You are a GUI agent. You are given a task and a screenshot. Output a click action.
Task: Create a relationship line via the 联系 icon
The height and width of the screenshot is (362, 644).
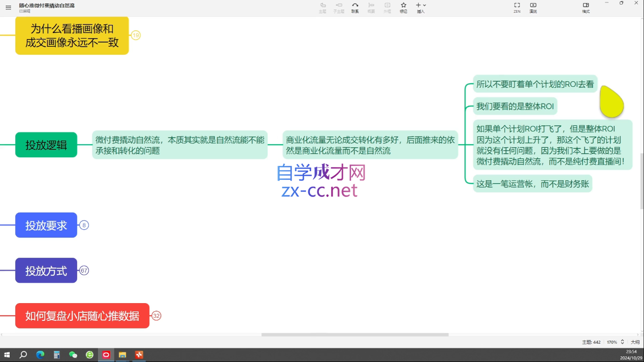[355, 8]
